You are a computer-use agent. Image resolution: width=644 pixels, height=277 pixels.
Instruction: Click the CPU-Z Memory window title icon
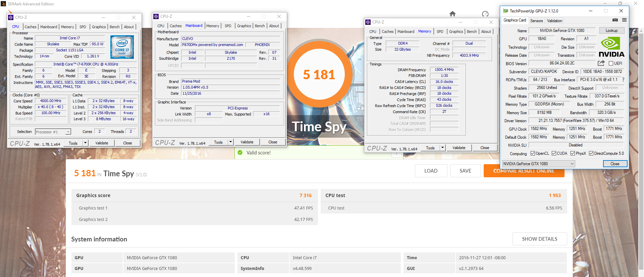point(368,22)
